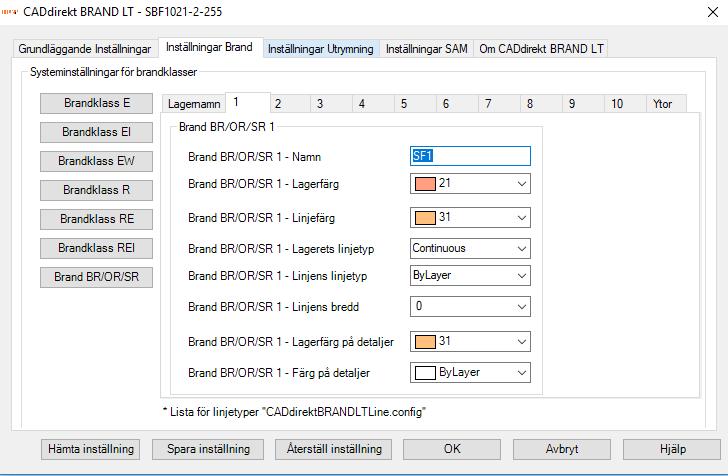728x476 pixels.
Task: Select sub-tab 8
Action: [x=541, y=104]
